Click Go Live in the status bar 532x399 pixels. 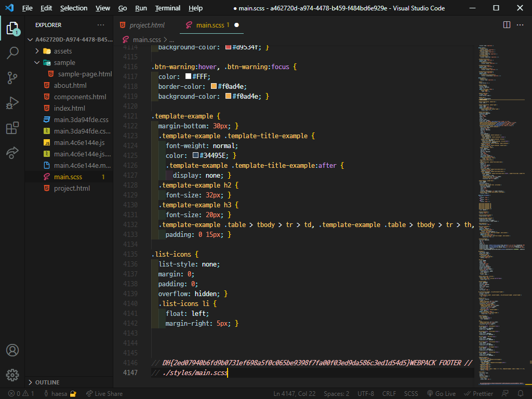click(x=441, y=394)
